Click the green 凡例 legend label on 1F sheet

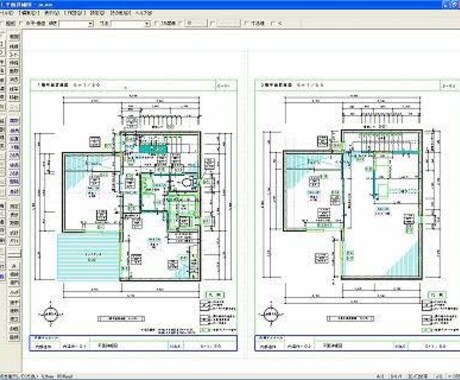215,295
